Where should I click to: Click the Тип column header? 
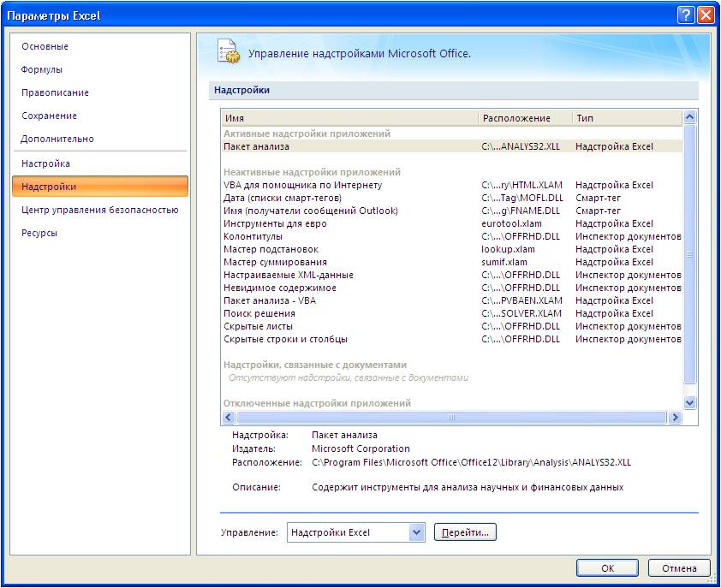pyautogui.click(x=617, y=118)
